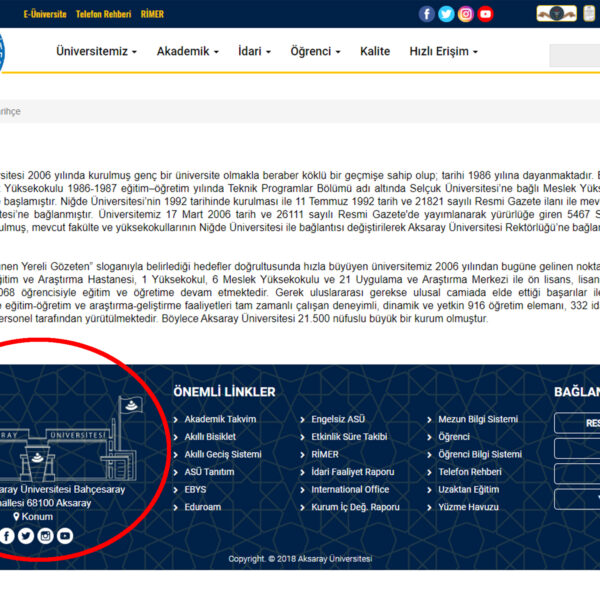Open ASÜ Tanıtım footer link

[x=209, y=472]
